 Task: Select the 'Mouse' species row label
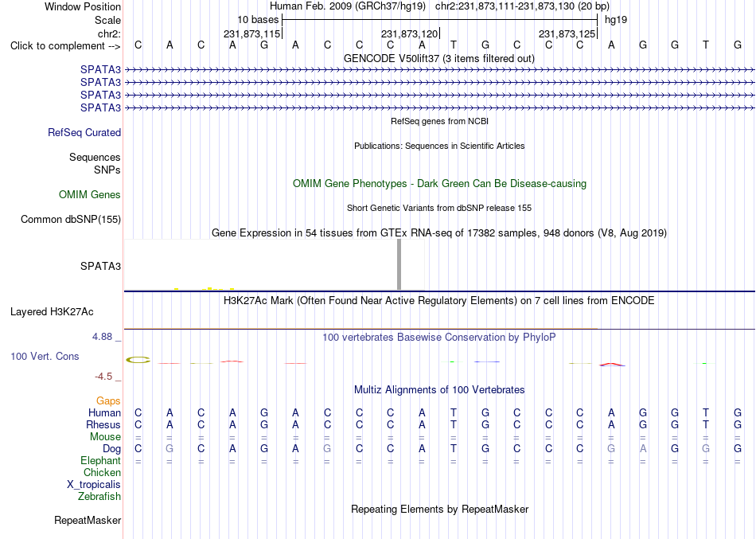105,437
